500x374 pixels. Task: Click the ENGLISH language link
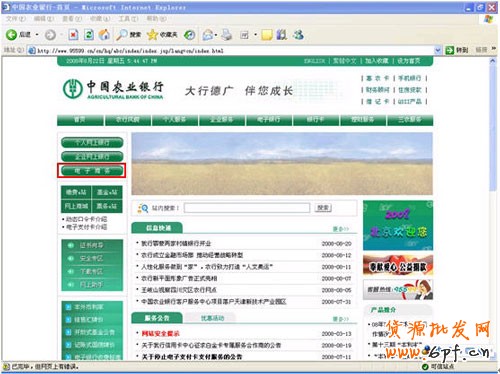[314, 61]
